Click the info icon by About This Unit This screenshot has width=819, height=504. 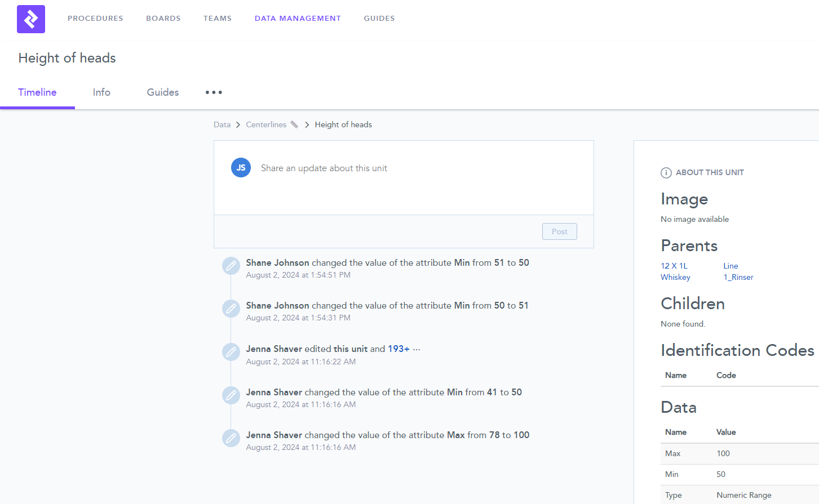(x=666, y=173)
